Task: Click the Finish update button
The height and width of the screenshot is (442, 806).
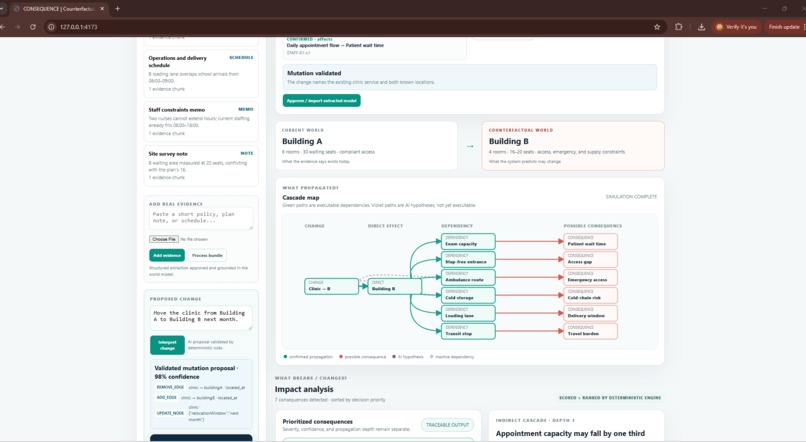Action: (785, 27)
